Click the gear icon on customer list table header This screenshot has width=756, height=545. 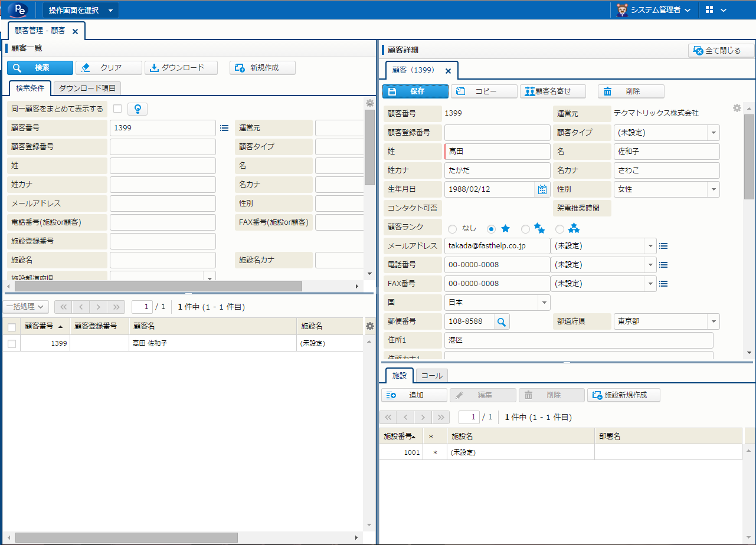(x=370, y=326)
